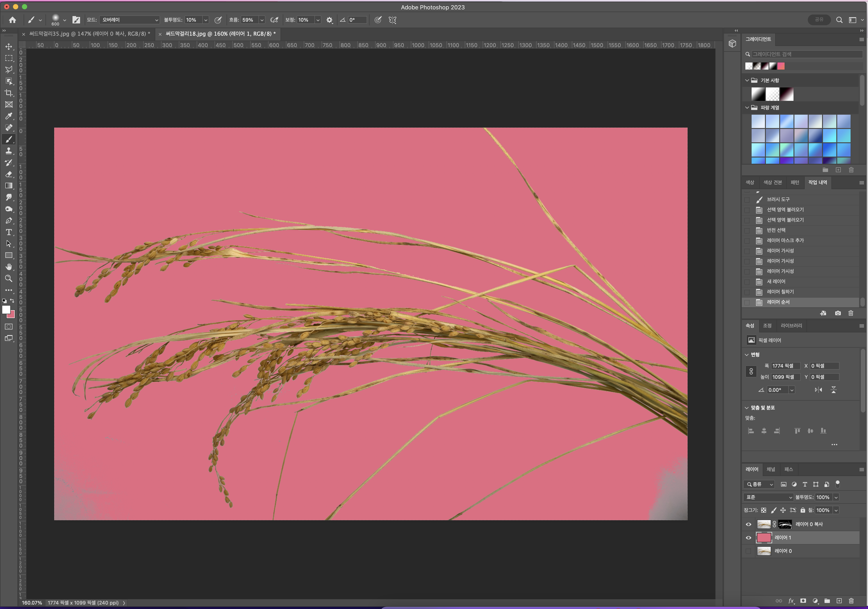Switch to the 패스 tab
The width and height of the screenshot is (868, 609).
point(788,469)
